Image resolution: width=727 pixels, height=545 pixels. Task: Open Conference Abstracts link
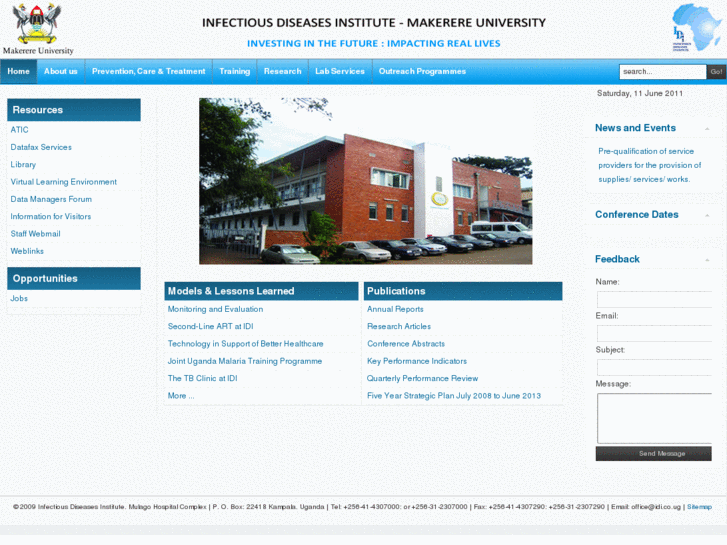pos(406,344)
